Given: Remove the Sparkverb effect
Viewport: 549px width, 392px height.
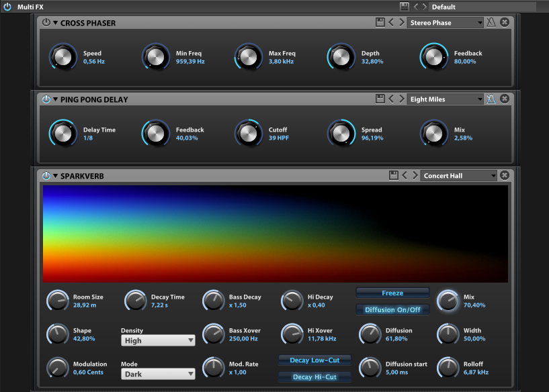Looking at the screenshot, I should tap(505, 175).
